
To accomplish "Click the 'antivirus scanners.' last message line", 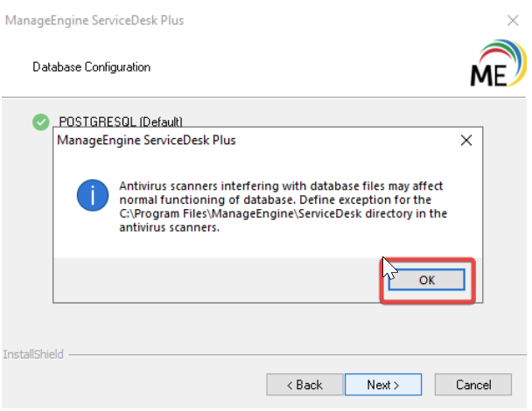I will (x=168, y=226).
